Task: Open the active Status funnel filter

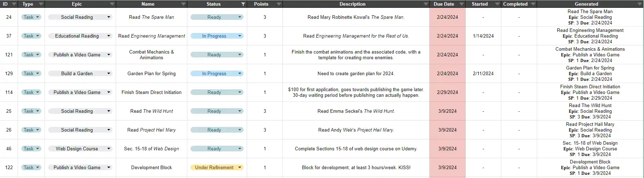Action: click(x=243, y=4)
